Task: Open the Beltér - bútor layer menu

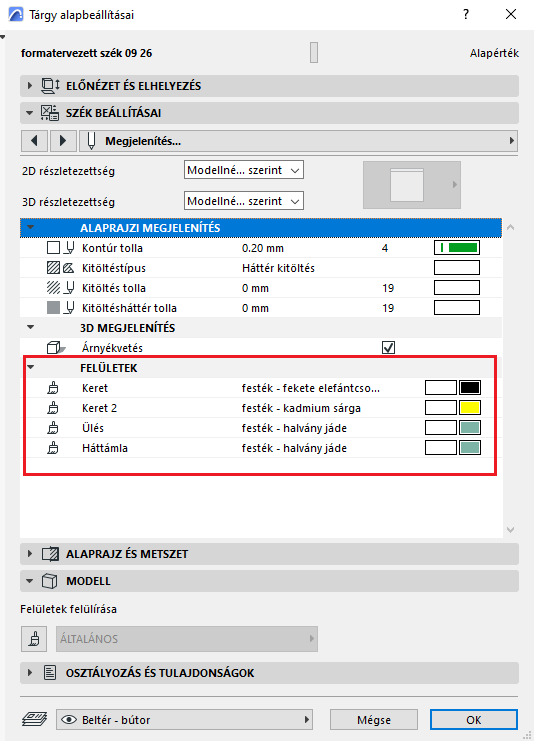Action: pyautogui.click(x=184, y=720)
